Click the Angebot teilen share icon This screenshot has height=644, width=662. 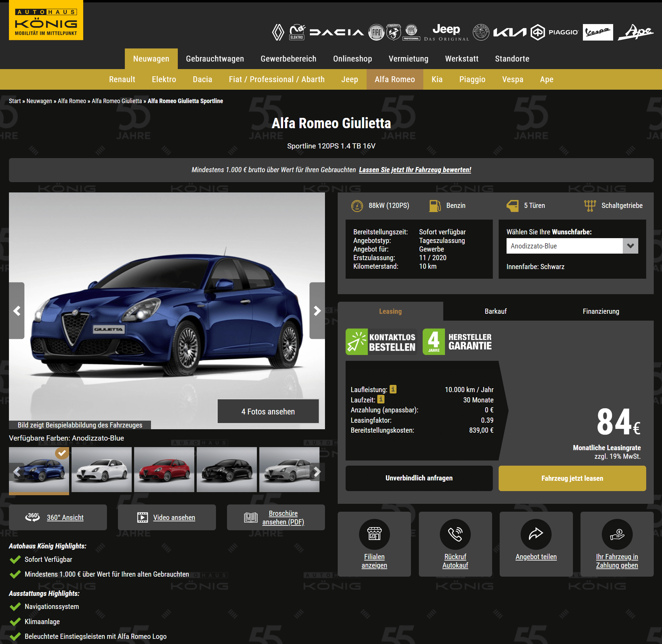point(536,534)
